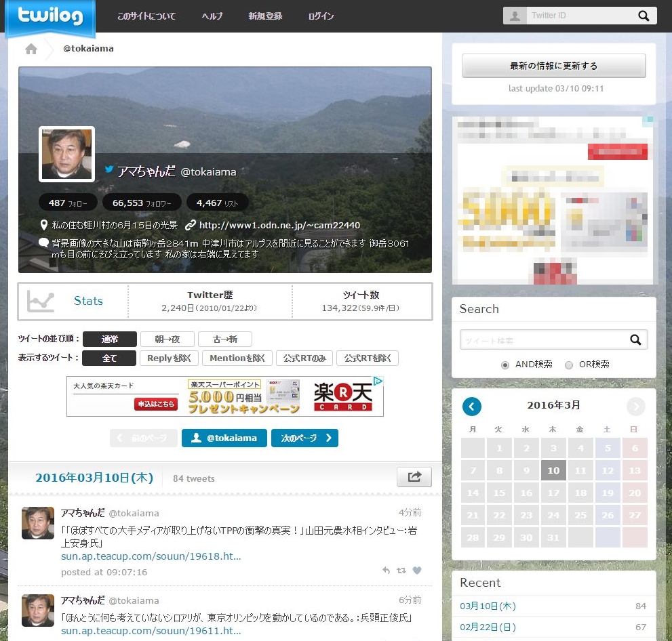Screen dimensions: 672x641
Task: Click the 最新の情報に更新する button
Action: (553, 65)
